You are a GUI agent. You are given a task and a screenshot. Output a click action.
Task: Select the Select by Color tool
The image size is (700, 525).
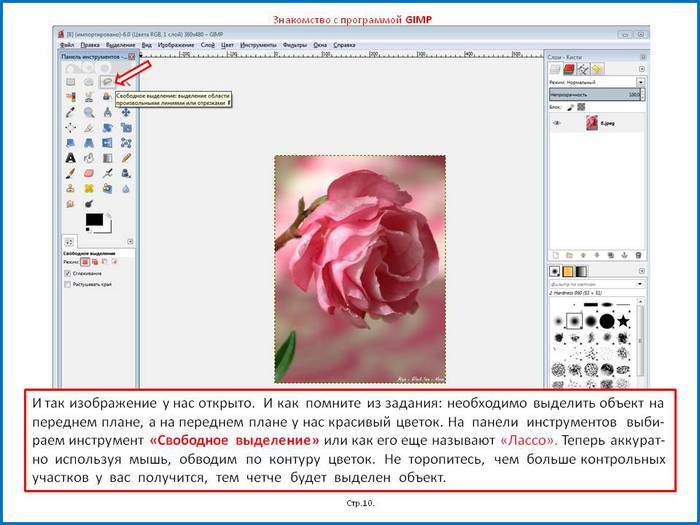pos(71,97)
